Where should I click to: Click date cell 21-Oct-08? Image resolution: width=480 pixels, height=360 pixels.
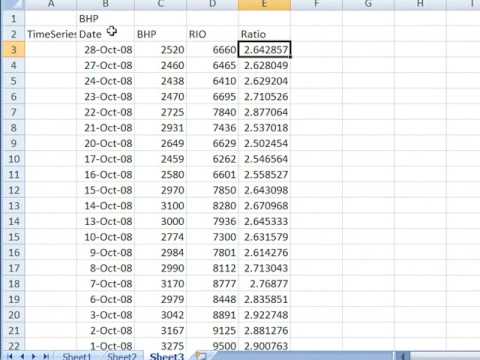click(x=106, y=128)
